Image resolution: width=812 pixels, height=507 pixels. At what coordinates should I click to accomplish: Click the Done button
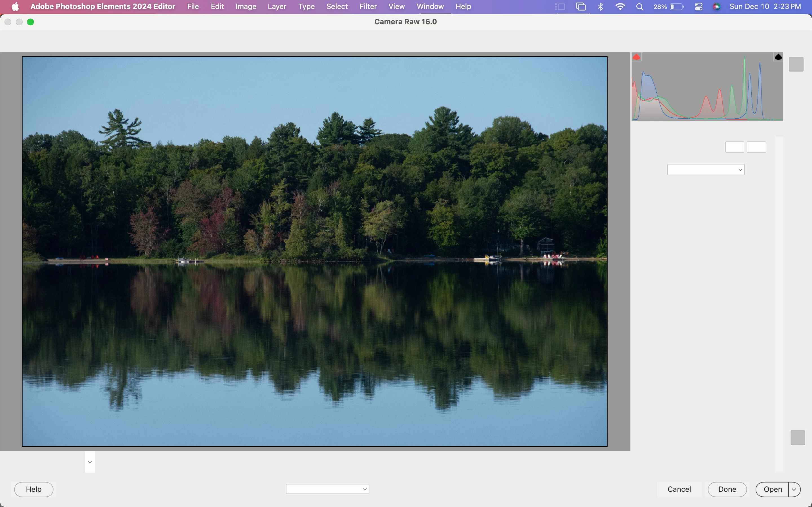pyautogui.click(x=727, y=489)
